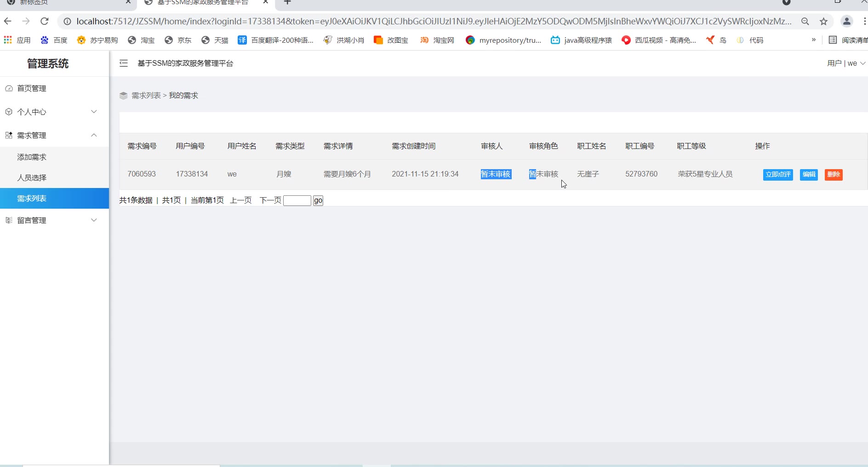The height and width of the screenshot is (467, 868).
Task: Click the browser back arrow
Action: coord(8,21)
